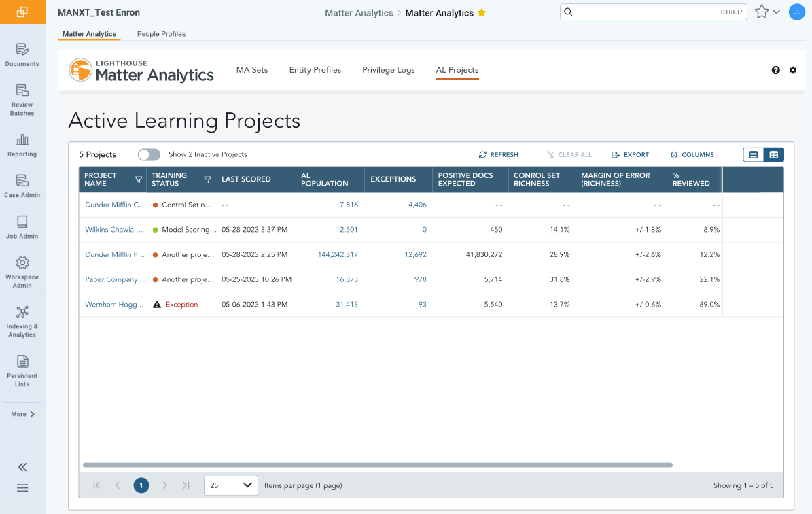Open Matter Analytics settings gear
The height and width of the screenshot is (514, 812).
coord(793,70)
